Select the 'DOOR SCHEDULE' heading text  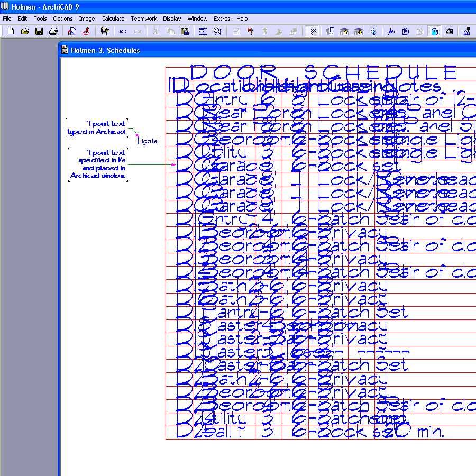pos(324,72)
